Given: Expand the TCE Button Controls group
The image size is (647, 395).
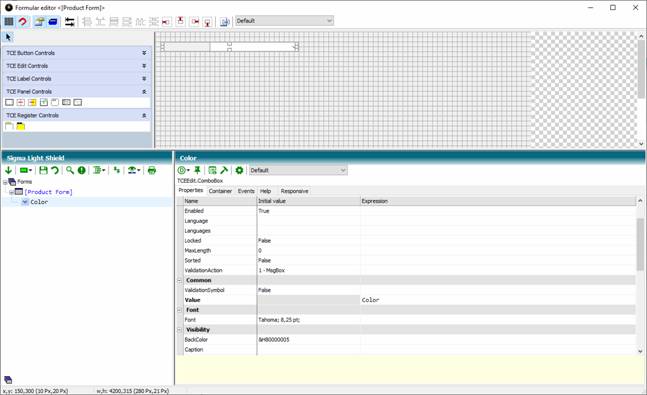Looking at the screenshot, I should 144,53.
